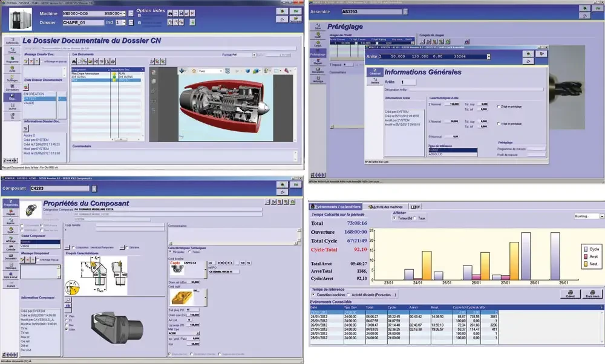The width and height of the screenshot is (605, 364).
Task: Open Avancé section in Composant window sidebar
Action: pyautogui.click(x=11, y=284)
